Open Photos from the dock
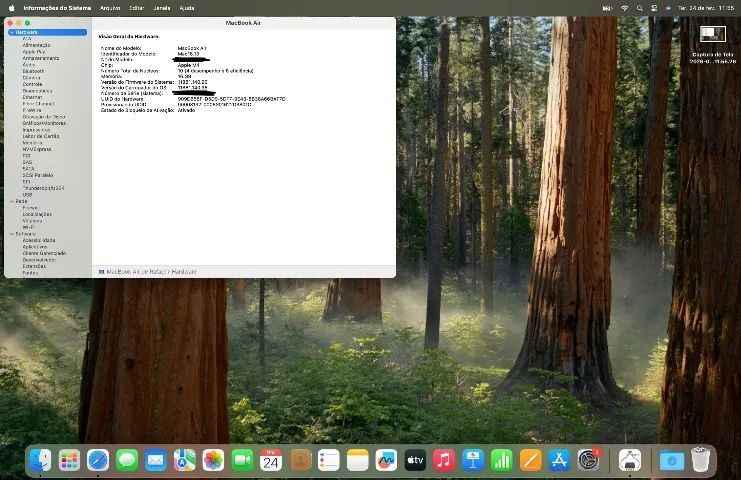The width and height of the screenshot is (741, 480). [x=213, y=460]
